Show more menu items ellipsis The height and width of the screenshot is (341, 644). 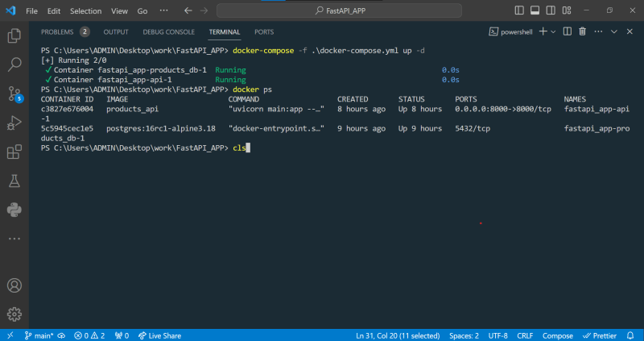tap(163, 10)
